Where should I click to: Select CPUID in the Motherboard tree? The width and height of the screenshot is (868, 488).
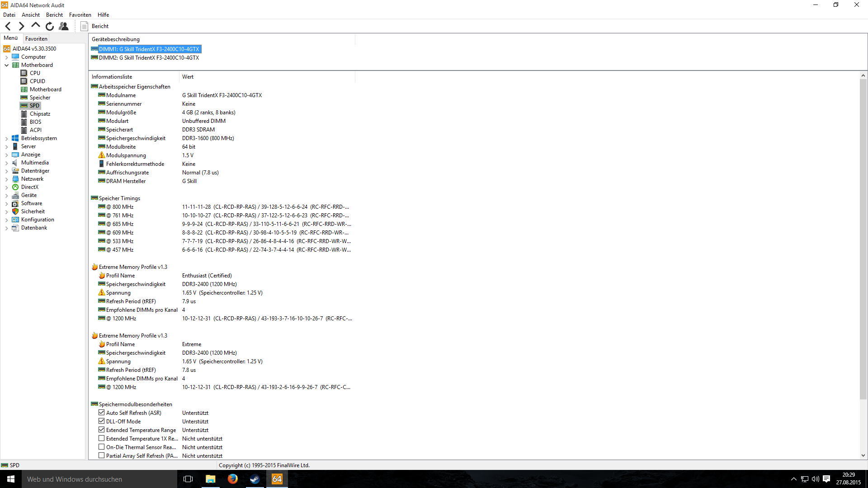coord(37,81)
